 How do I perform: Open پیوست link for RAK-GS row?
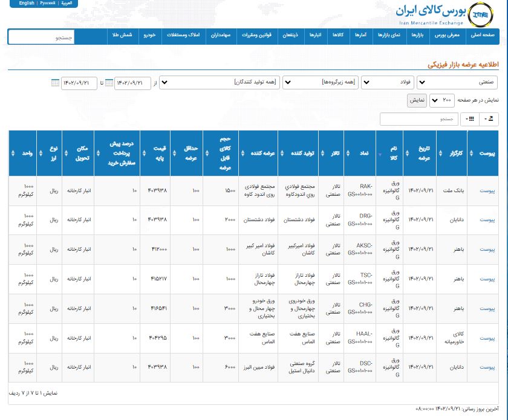487,191
